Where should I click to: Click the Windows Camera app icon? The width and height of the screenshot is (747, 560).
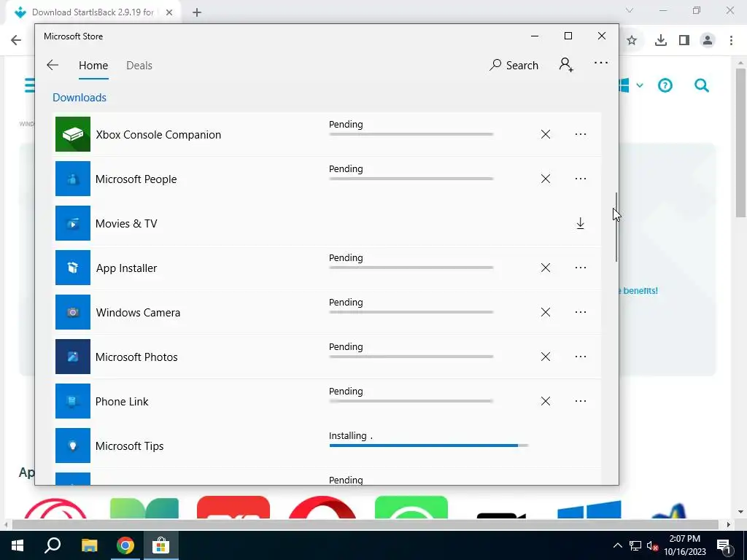point(72,312)
